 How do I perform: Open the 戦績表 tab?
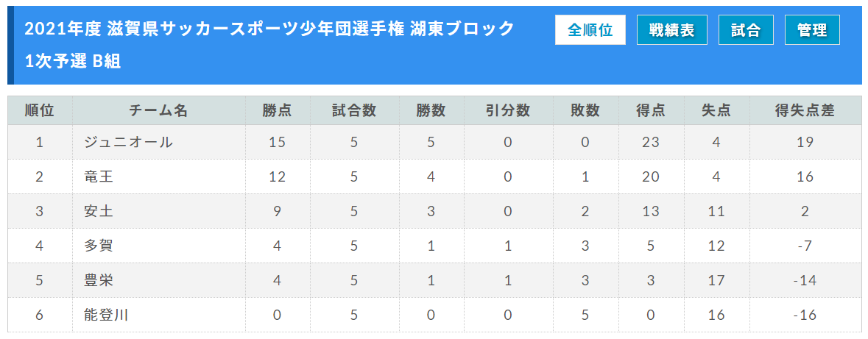(x=672, y=30)
